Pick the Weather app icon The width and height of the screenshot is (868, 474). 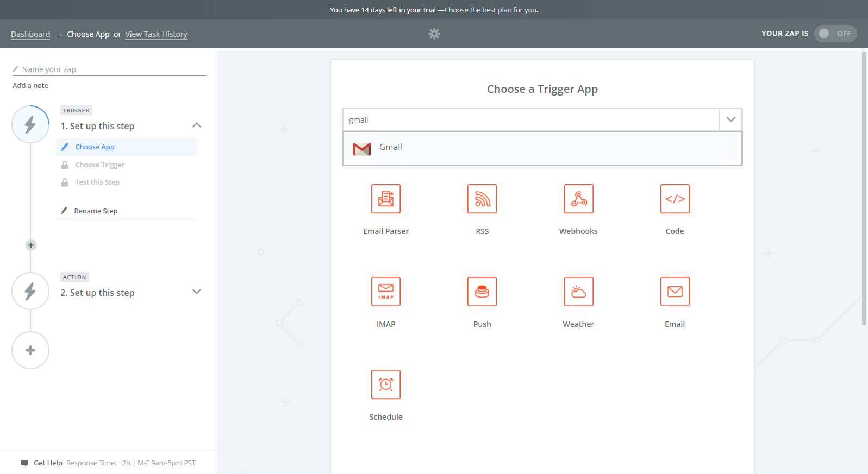click(578, 292)
